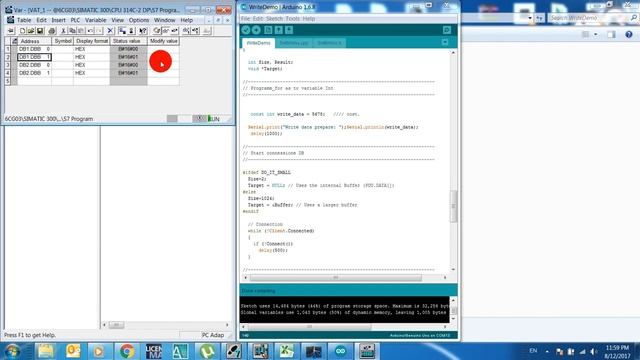Open the View menu in the VAT window

point(118,20)
